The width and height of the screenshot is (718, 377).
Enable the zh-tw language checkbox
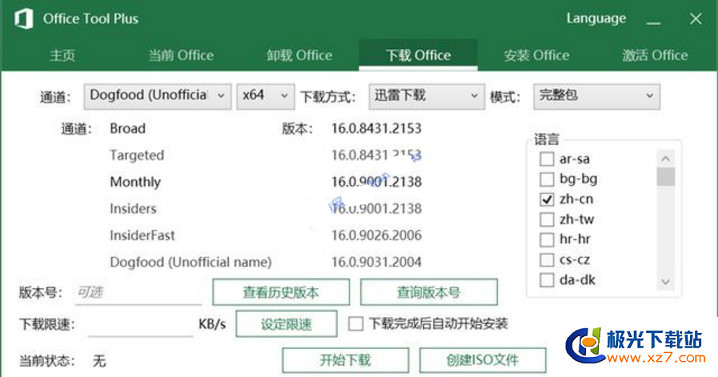coord(547,219)
